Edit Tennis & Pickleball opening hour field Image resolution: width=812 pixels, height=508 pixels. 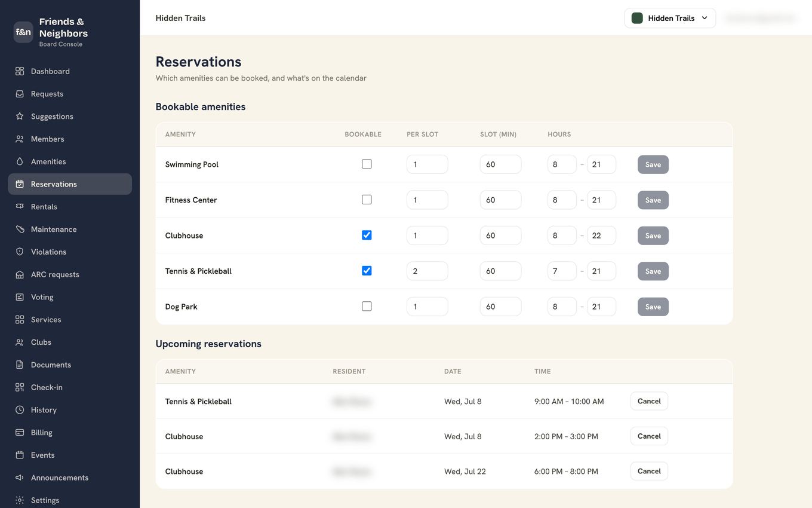click(562, 271)
